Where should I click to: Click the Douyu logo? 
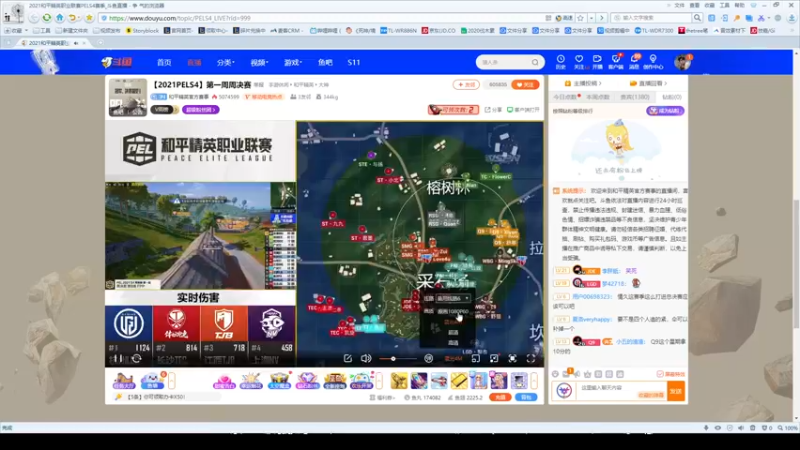(x=117, y=62)
